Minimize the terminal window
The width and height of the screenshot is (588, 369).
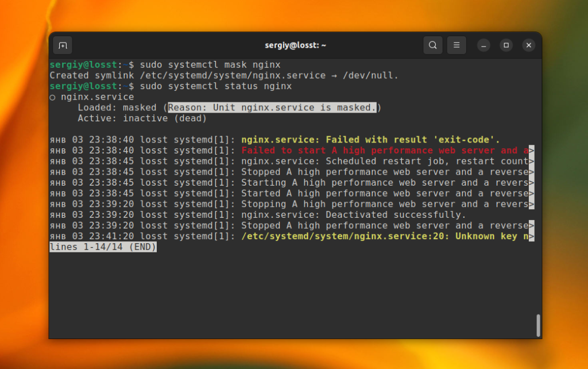(x=483, y=45)
